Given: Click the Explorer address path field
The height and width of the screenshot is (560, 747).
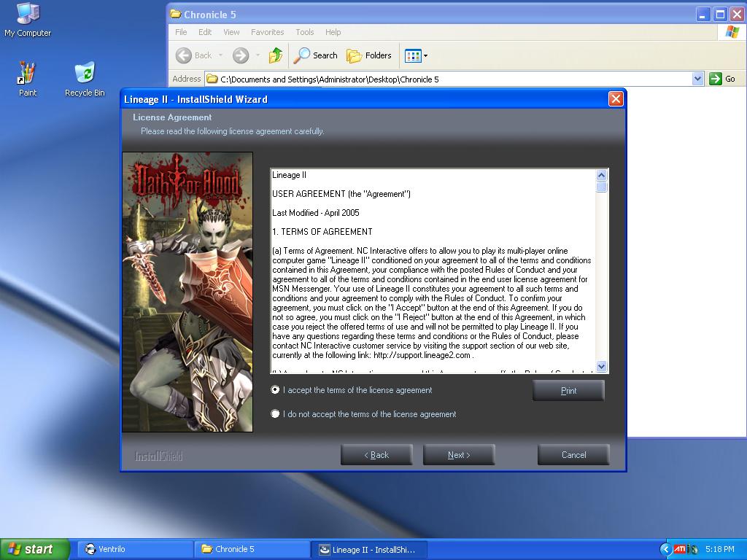Looking at the screenshot, I should (x=448, y=79).
